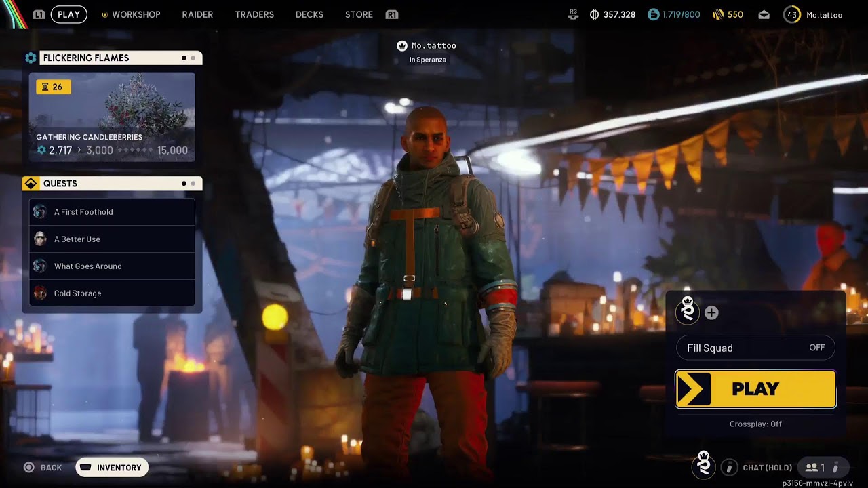The width and height of the screenshot is (868, 488).
Task: Click the A First Foothold quest giver icon
Action: (40, 212)
